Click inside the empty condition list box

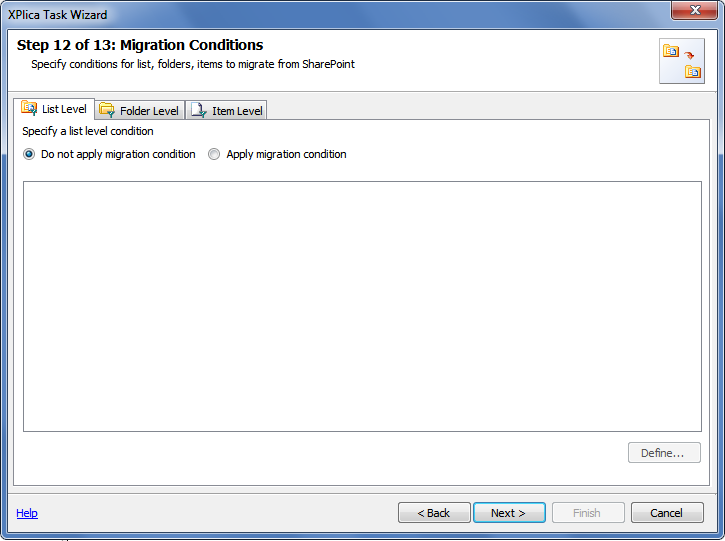click(362, 307)
